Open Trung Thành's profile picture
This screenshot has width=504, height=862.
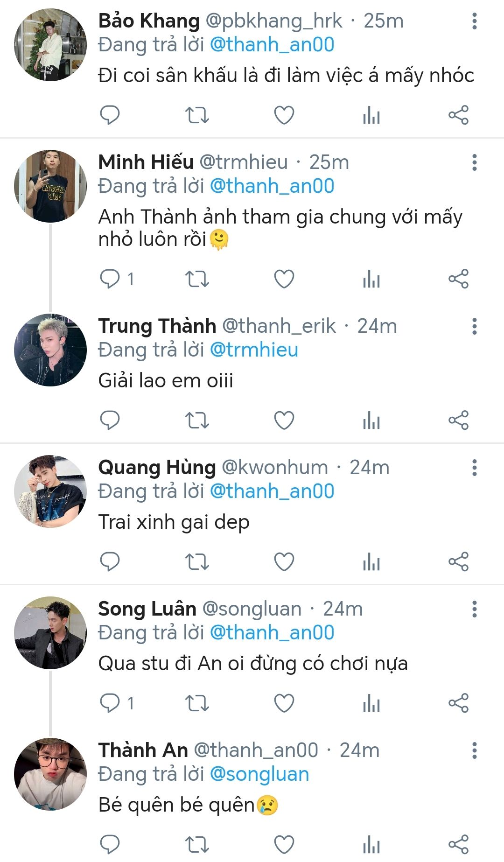[x=50, y=350]
